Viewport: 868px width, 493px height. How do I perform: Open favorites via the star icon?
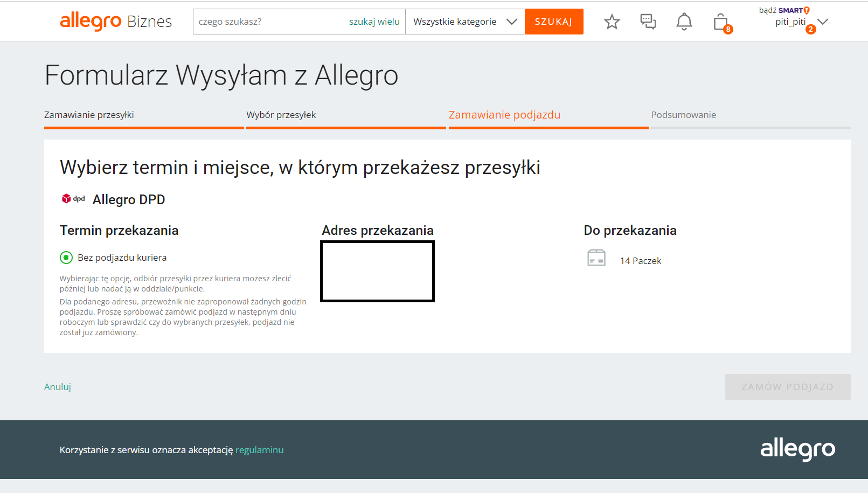(x=612, y=22)
